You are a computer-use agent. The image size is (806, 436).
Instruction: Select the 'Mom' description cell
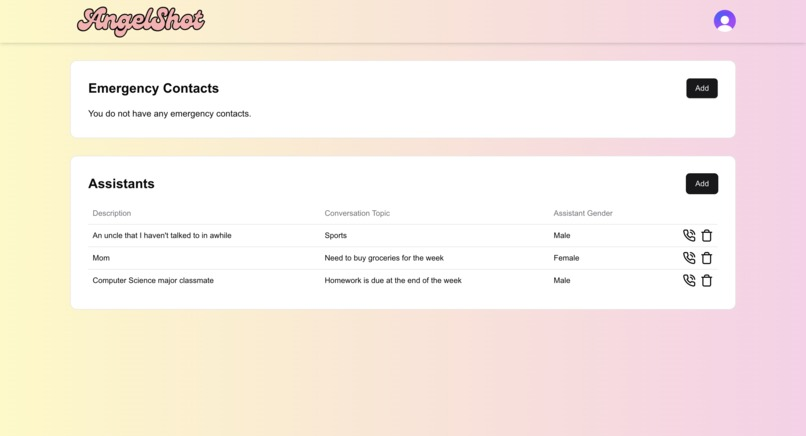point(101,258)
